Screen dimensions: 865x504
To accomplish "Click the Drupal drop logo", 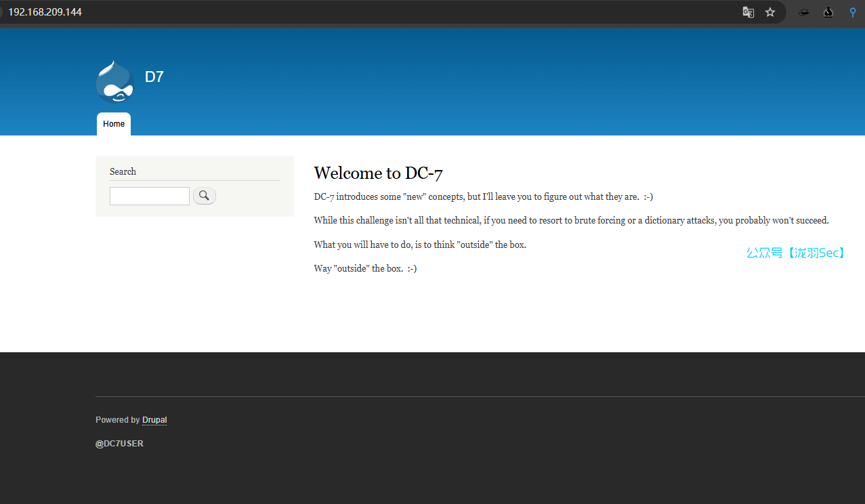I will coord(114,81).
